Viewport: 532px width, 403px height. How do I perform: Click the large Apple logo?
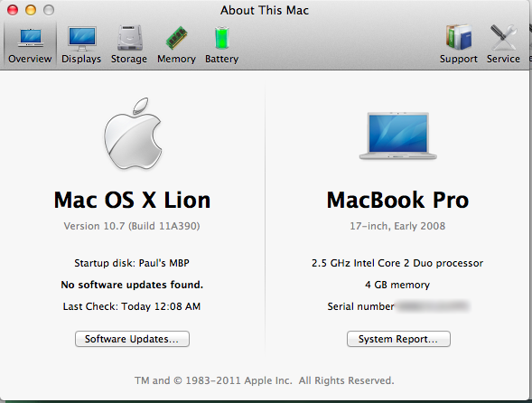click(133, 134)
